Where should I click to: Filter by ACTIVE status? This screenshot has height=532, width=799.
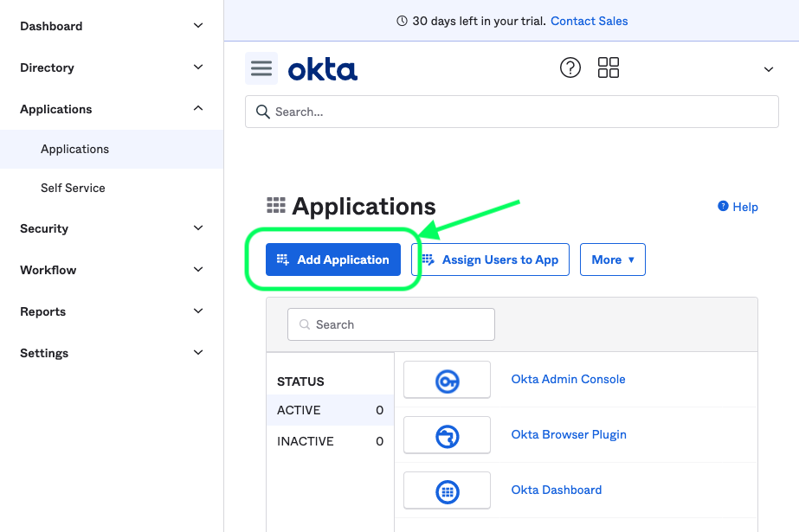pyautogui.click(x=330, y=410)
